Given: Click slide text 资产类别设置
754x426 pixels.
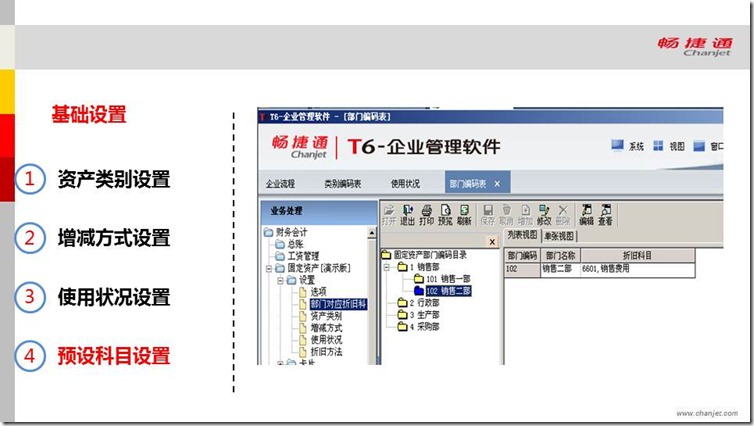Looking at the screenshot, I should pos(114,179).
